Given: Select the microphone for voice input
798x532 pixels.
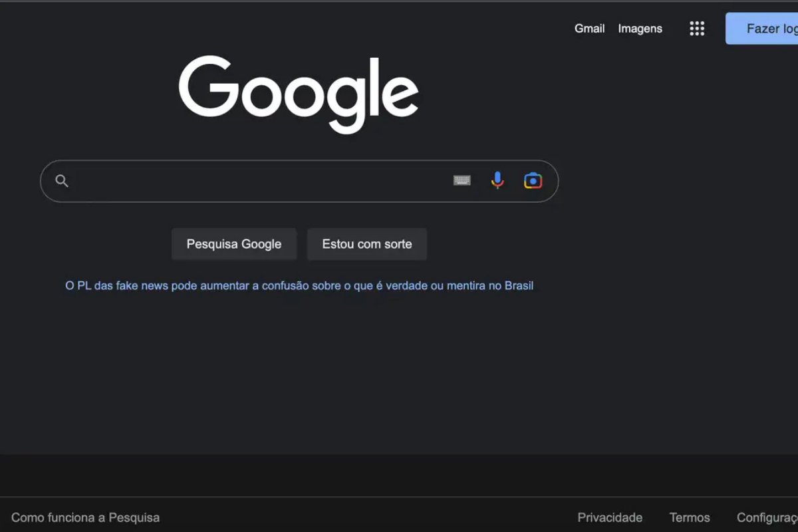Looking at the screenshot, I should (497, 180).
